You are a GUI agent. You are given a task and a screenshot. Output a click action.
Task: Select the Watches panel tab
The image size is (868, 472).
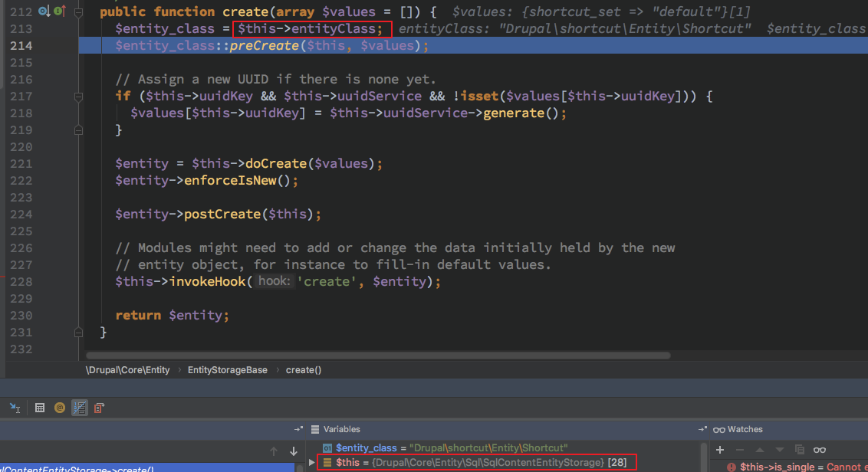[x=744, y=429]
